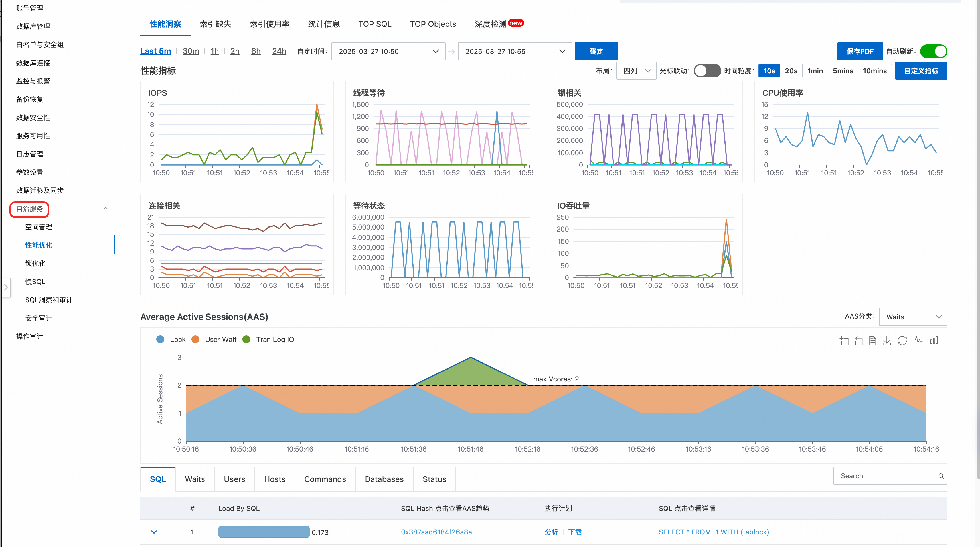Open the AAS分类 Waits dropdown
Screen dimensions: 980x547
click(913, 317)
